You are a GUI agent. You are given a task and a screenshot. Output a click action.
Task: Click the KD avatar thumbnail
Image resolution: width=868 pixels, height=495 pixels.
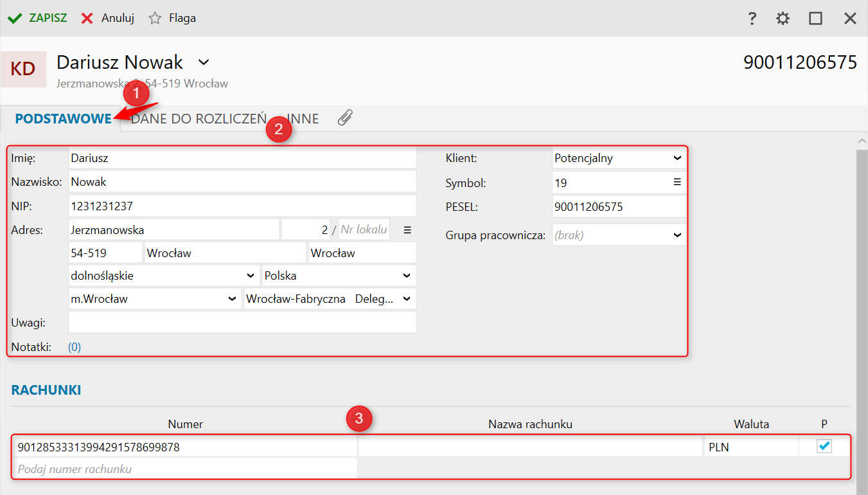23,69
